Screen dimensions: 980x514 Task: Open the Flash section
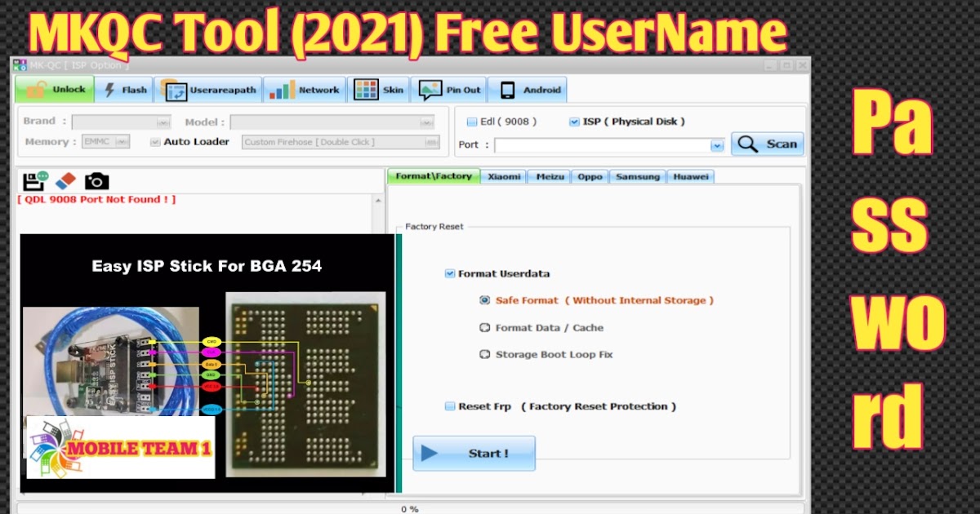[x=124, y=90]
